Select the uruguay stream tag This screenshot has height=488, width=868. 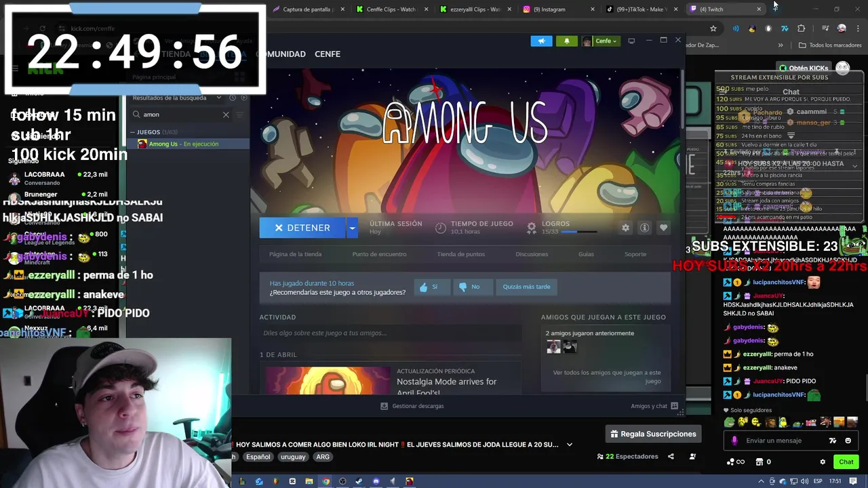pyautogui.click(x=293, y=457)
